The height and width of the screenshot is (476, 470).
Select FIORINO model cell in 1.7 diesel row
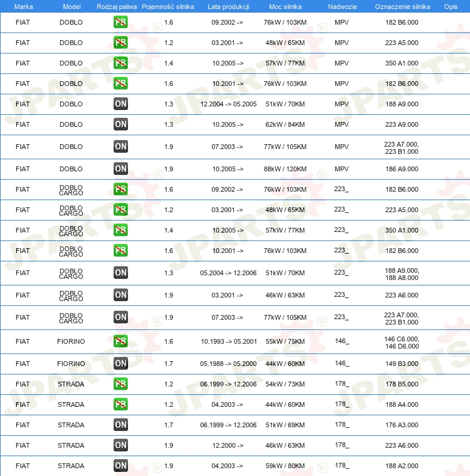[71, 364]
